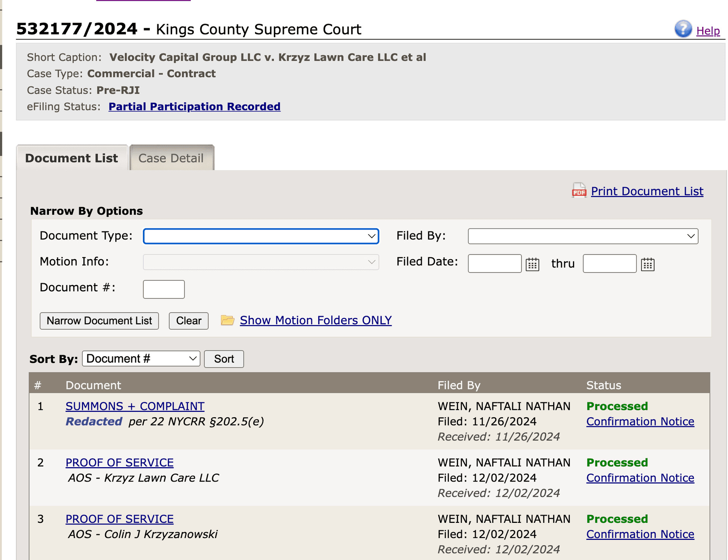The image size is (728, 560).
Task: View the Confirmation Notice for document 1
Action: click(640, 421)
